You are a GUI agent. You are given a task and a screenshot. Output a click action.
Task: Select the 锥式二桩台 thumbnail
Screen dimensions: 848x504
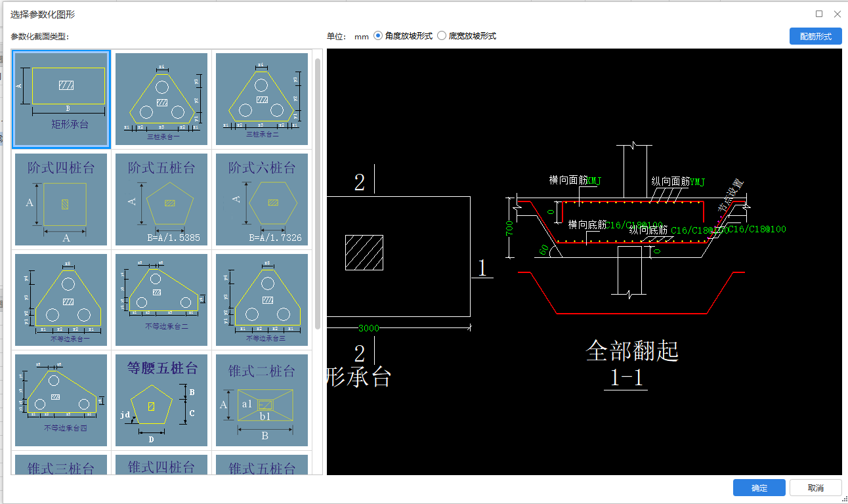(x=262, y=400)
